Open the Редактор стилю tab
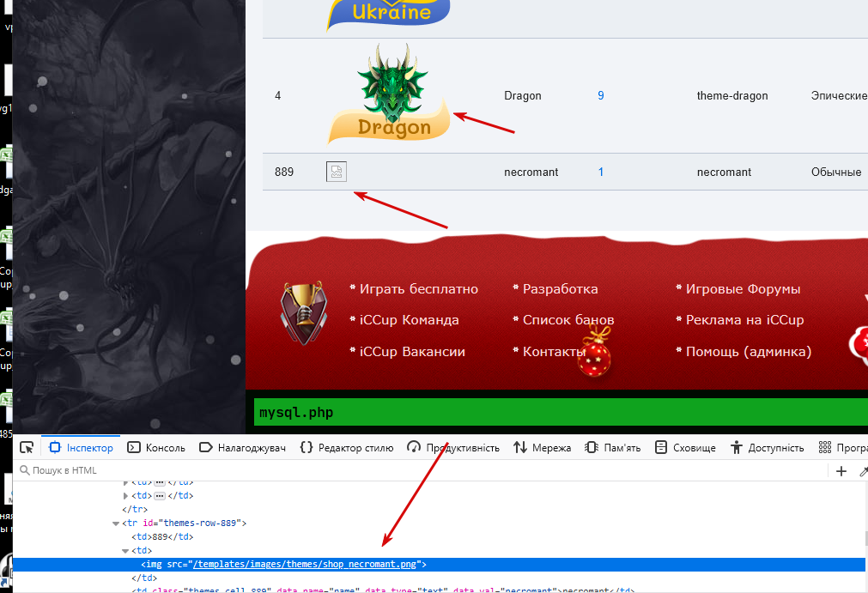868x593 pixels. tap(347, 447)
